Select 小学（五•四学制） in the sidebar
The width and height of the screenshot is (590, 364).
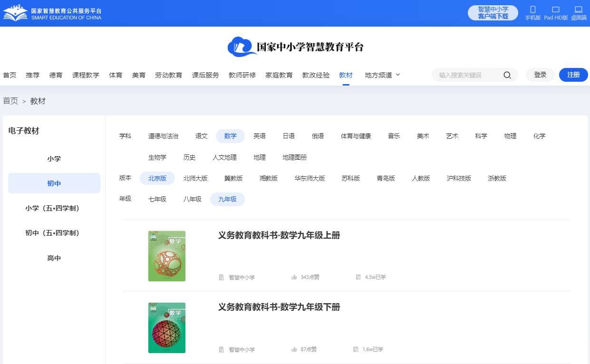tap(54, 208)
